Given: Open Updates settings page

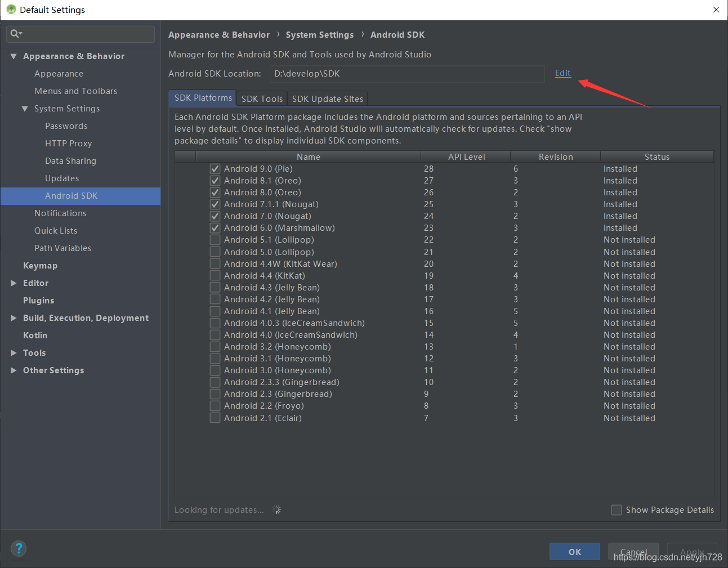Looking at the screenshot, I should 62,178.
